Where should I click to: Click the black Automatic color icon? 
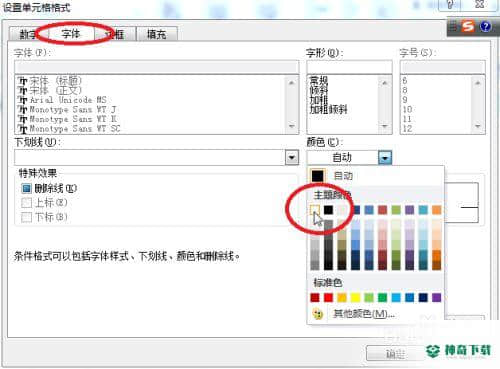(317, 176)
